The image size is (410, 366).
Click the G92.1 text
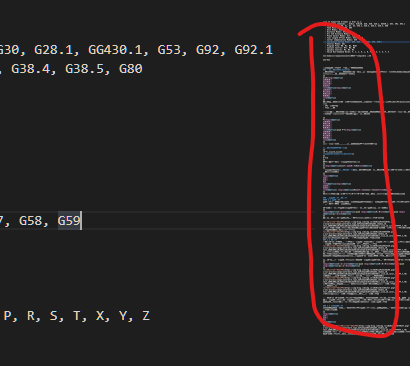tap(254, 50)
